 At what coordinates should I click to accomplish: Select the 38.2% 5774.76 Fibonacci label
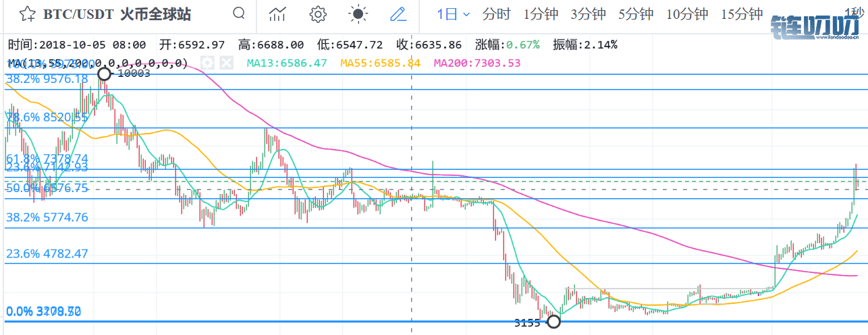47,217
